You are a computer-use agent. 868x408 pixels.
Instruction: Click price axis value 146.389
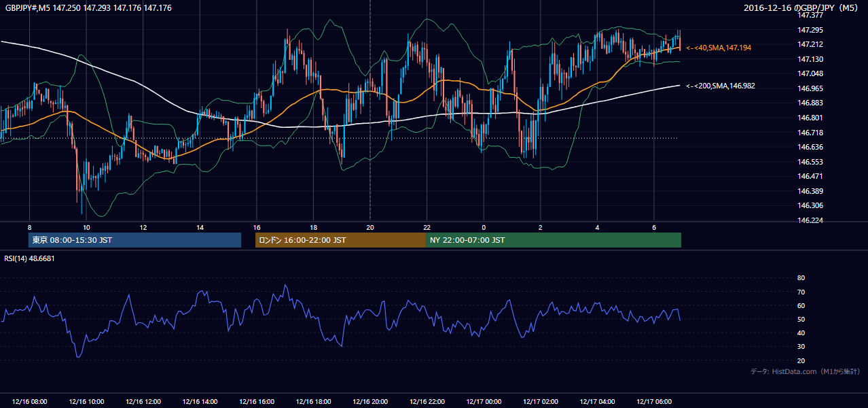810,191
